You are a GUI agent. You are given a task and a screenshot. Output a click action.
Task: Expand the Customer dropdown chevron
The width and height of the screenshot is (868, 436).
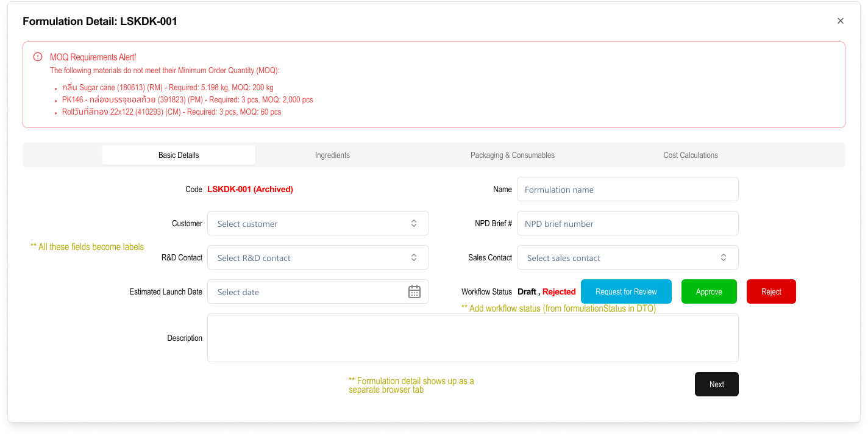414,223
